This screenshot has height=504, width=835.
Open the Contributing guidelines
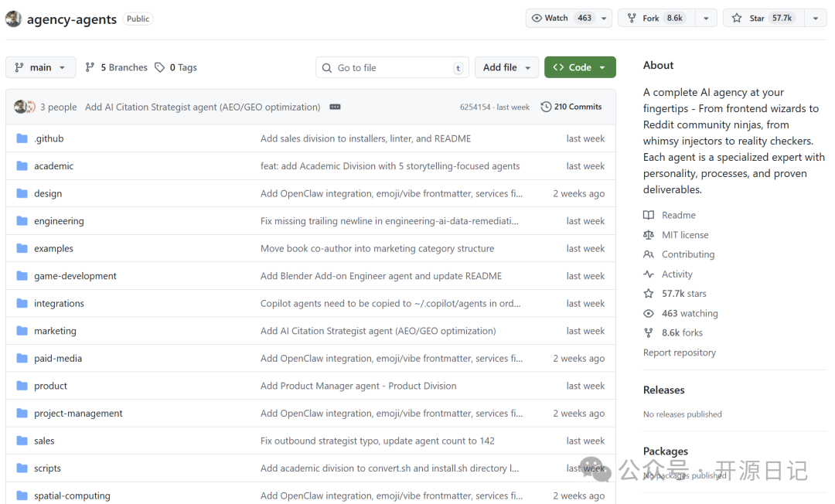click(688, 254)
